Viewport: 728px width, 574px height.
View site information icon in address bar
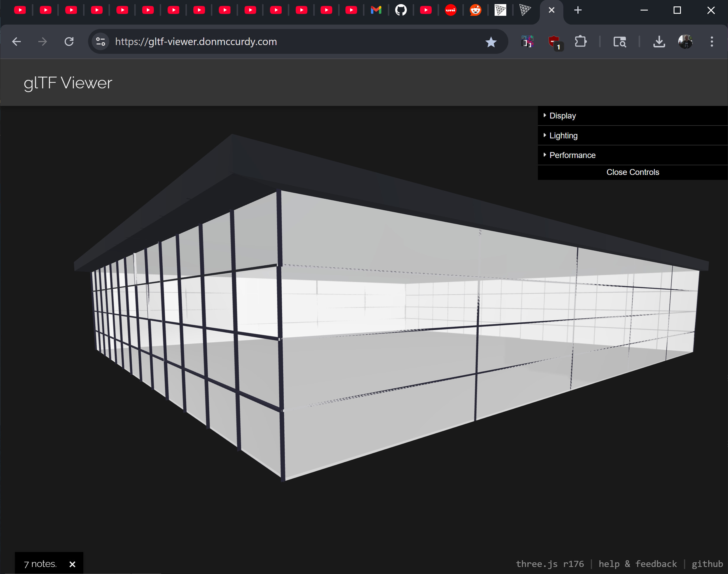[100, 42]
